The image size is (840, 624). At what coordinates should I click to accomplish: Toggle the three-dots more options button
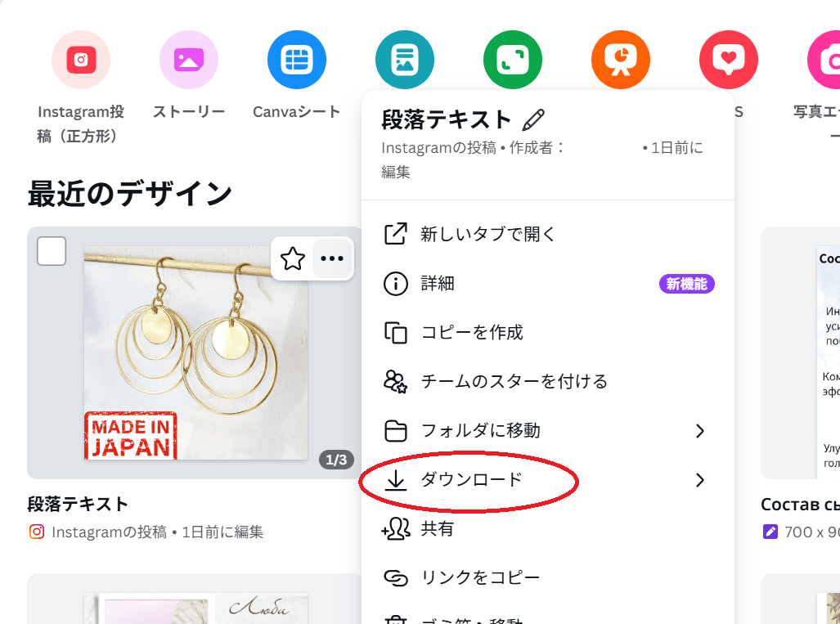click(332, 259)
